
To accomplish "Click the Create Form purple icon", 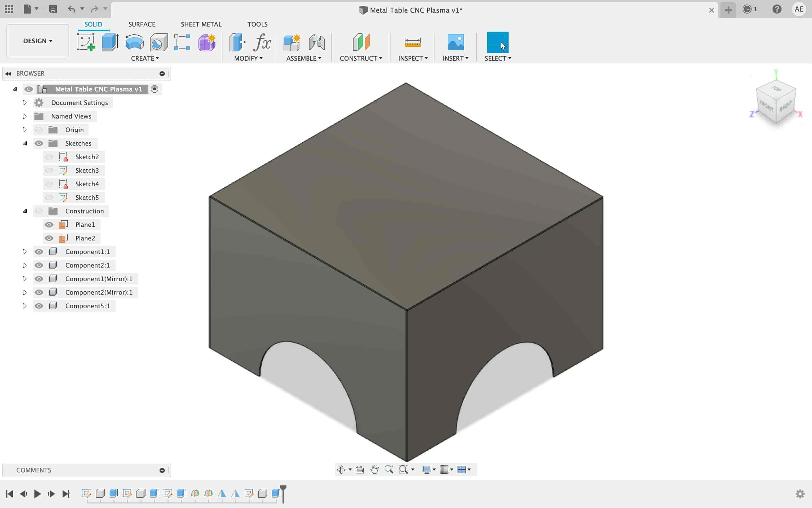I will tap(207, 43).
